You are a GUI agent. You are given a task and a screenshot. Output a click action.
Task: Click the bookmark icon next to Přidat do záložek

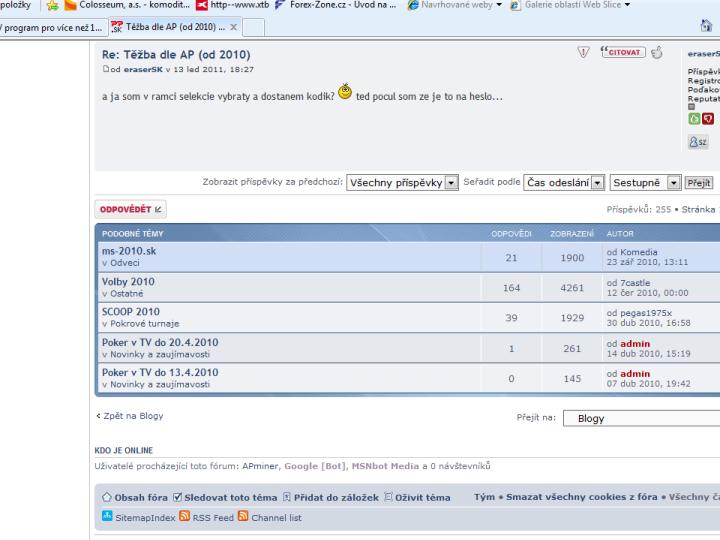pyautogui.click(x=287, y=497)
